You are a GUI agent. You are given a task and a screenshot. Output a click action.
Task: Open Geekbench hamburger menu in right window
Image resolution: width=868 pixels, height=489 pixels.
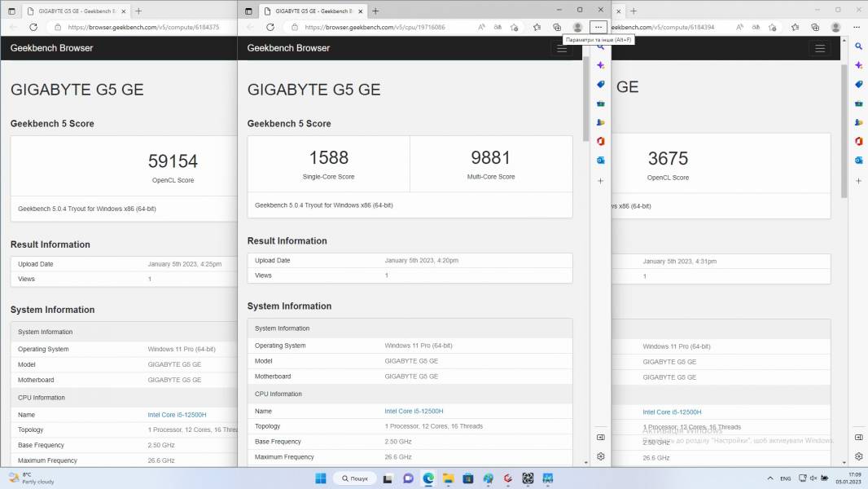click(x=820, y=49)
